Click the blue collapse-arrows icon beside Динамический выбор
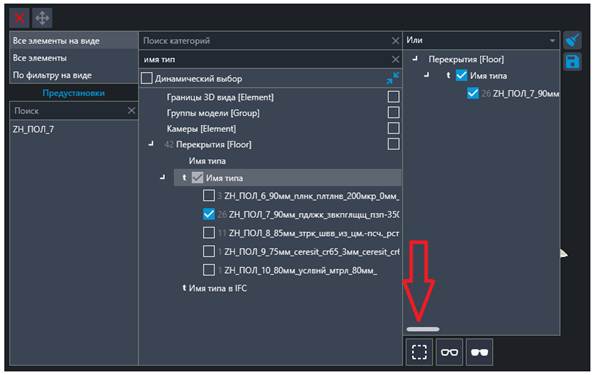The image size is (594, 375). point(393,78)
